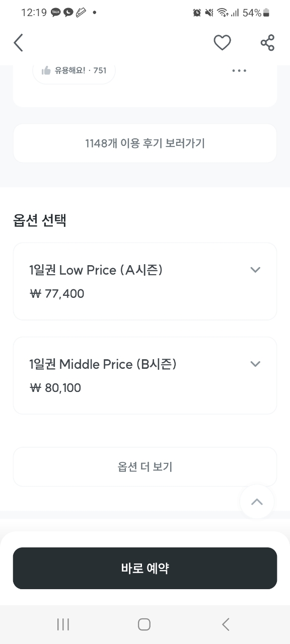The image size is (290, 644).
Task: Select the 1일권 Middle Price (B시즌) card
Action: 145,375
